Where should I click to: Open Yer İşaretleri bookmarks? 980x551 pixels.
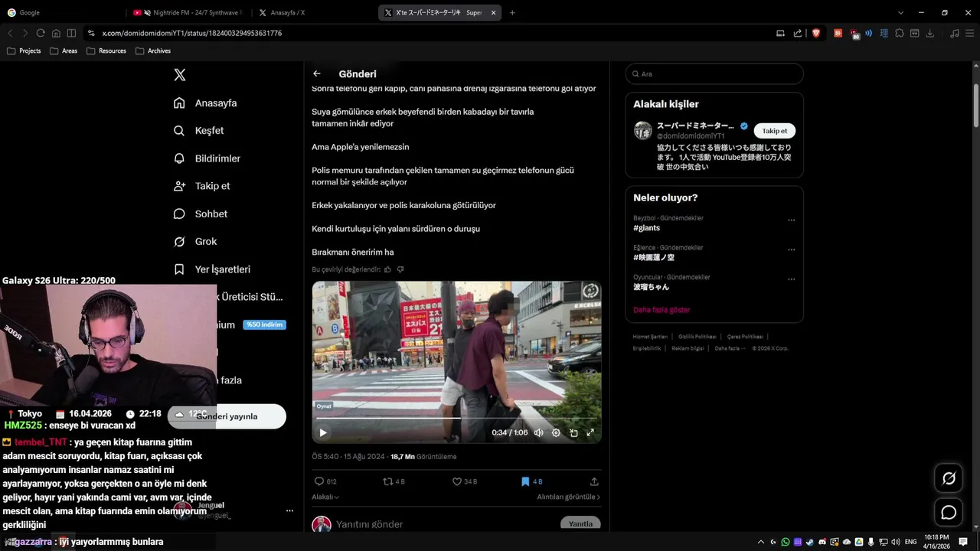[212, 269]
